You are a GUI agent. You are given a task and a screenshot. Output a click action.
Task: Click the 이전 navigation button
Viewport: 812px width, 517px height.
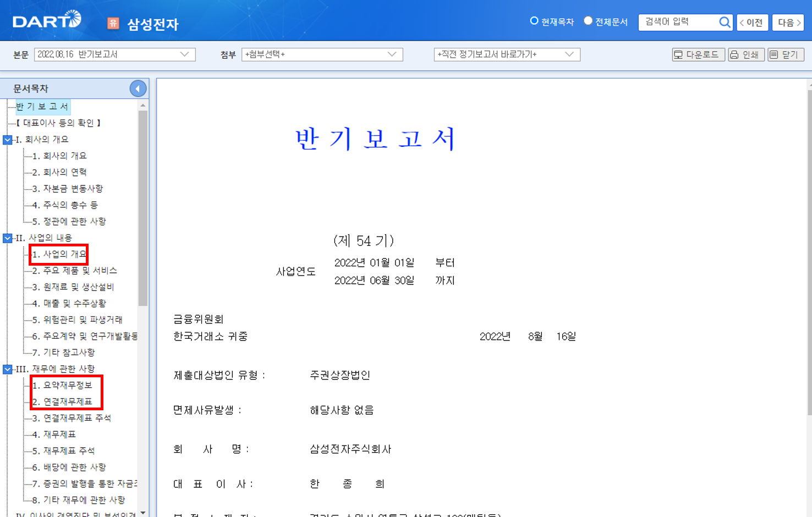pos(753,22)
